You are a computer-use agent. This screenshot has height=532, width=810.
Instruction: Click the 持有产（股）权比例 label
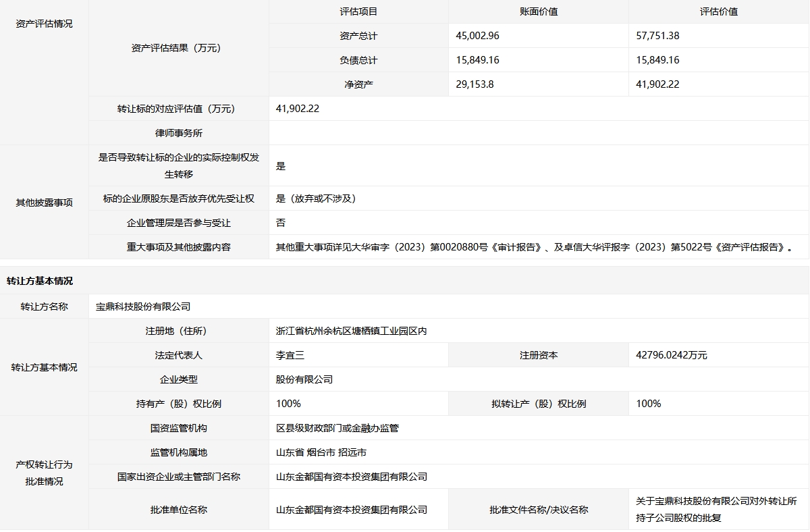[179, 404]
